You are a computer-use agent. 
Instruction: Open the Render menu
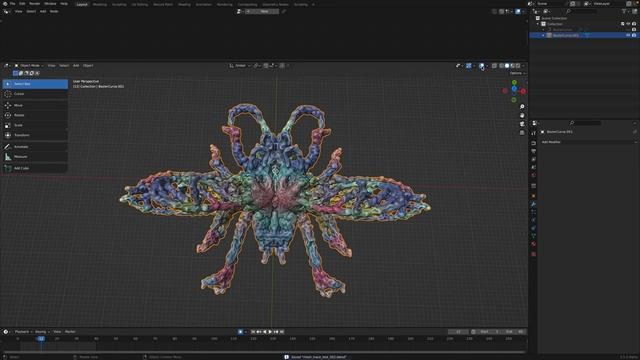pyautogui.click(x=35, y=4)
